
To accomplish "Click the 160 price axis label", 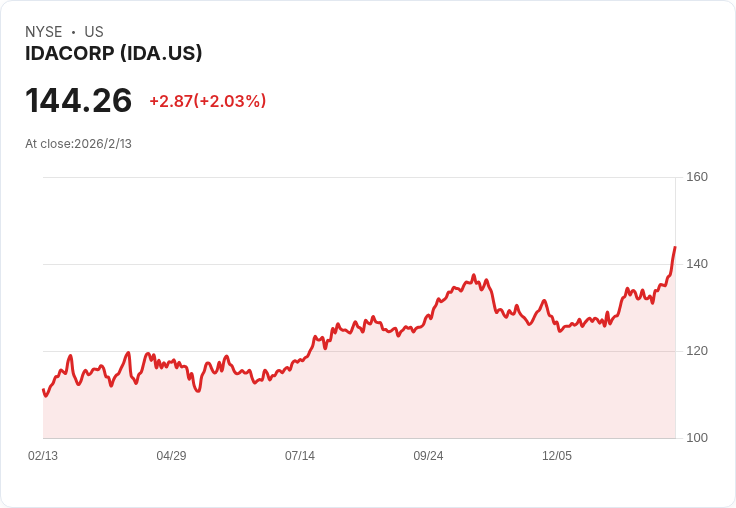I will (697, 177).
